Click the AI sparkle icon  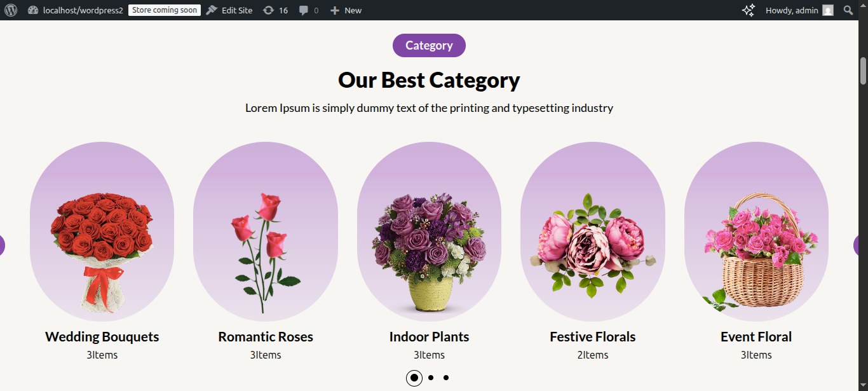(x=749, y=10)
